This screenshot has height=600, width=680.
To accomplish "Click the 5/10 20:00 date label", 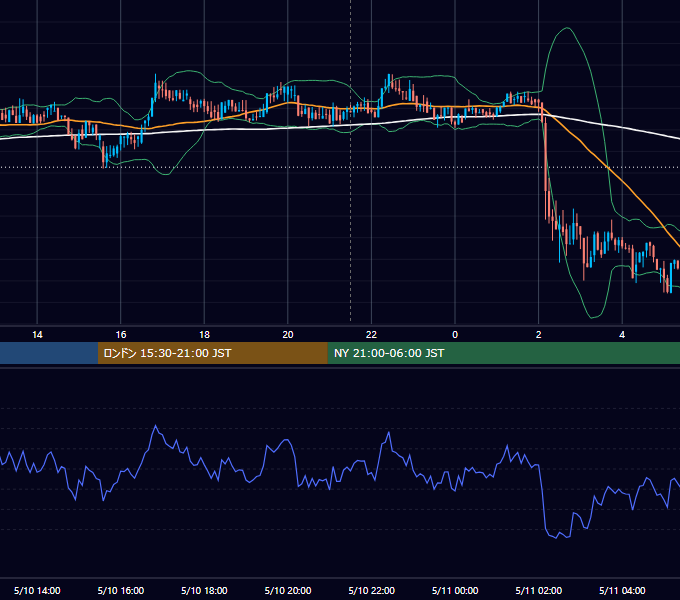I will [x=288, y=590].
